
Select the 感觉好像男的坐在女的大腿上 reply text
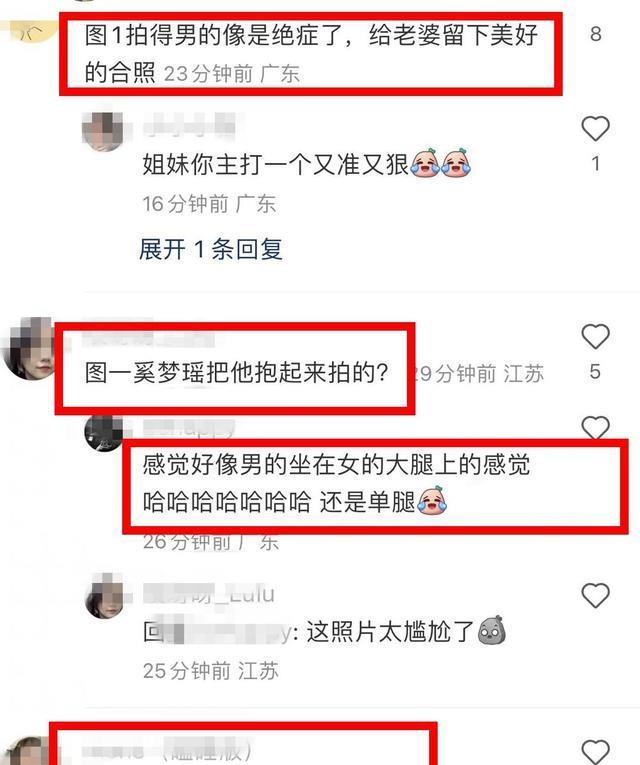[337, 483]
